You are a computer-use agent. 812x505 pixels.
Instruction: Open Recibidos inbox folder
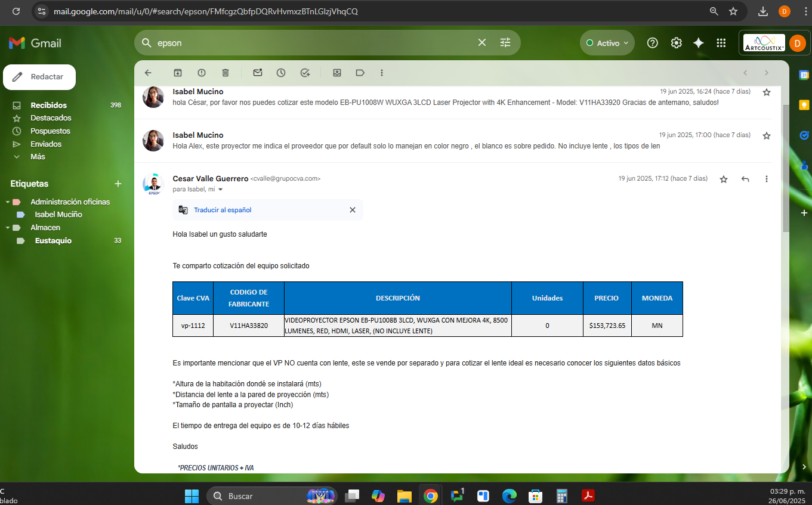pyautogui.click(x=49, y=105)
